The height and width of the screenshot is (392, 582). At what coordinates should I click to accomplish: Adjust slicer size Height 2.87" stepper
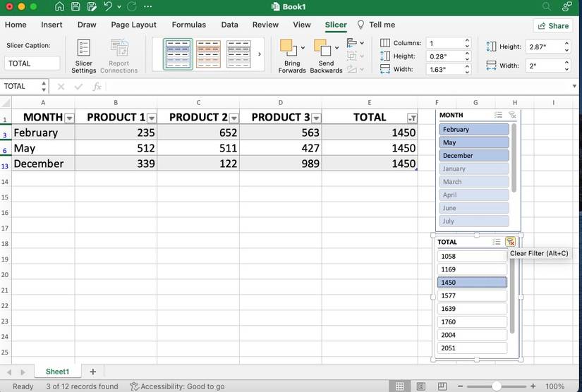(x=566, y=47)
